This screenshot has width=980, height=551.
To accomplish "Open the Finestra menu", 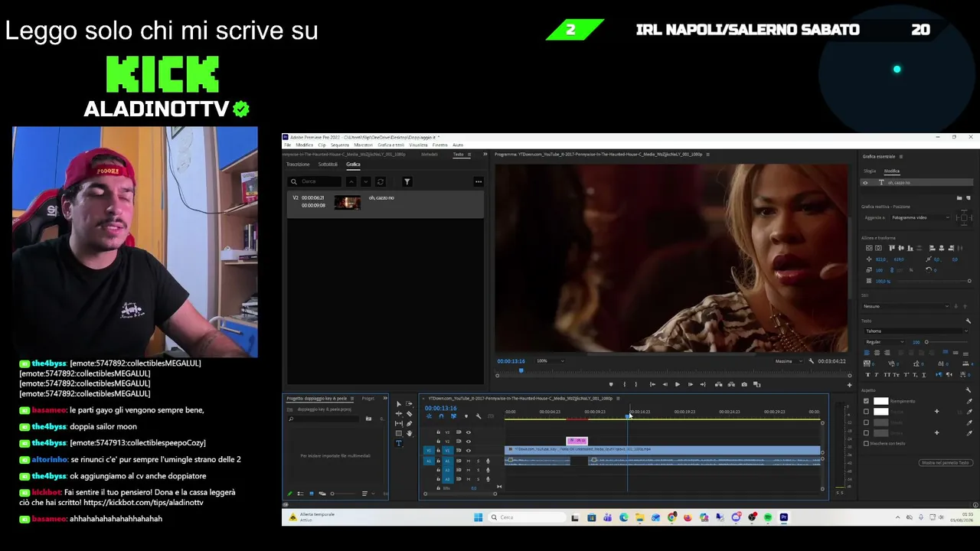I will pos(440,145).
